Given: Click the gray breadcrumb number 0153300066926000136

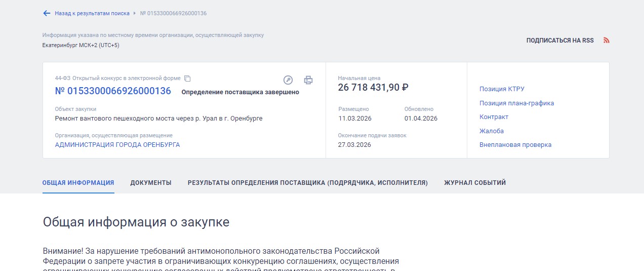Looking at the screenshot, I should [x=173, y=13].
